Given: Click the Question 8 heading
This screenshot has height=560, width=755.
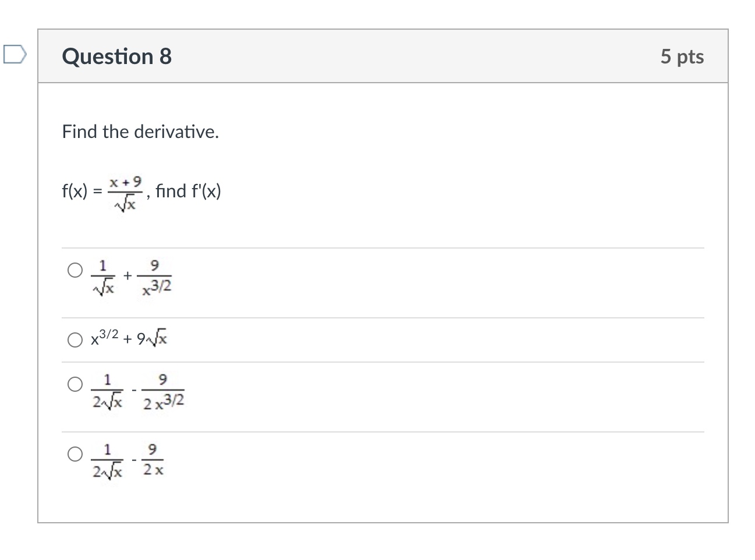Looking at the screenshot, I should pos(116,56).
